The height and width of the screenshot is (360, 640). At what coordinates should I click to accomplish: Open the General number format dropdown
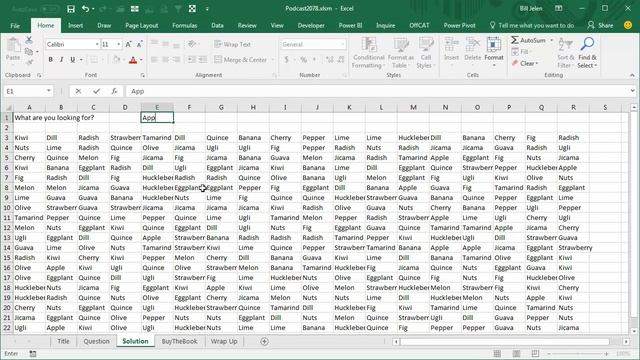point(342,44)
